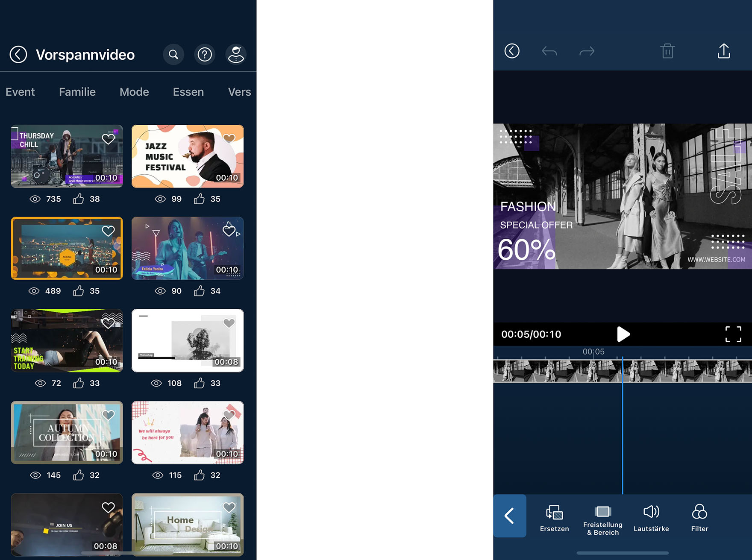The height and width of the screenshot is (560, 752).
Task: Collapse the bottom toolbar with blue chevron
Action: 510,516
